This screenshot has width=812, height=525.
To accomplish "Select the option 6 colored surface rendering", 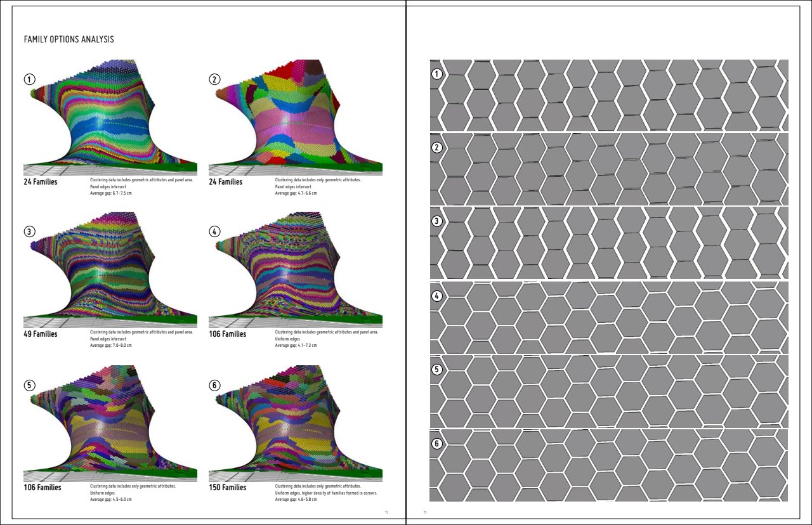I will coord(296,423).
